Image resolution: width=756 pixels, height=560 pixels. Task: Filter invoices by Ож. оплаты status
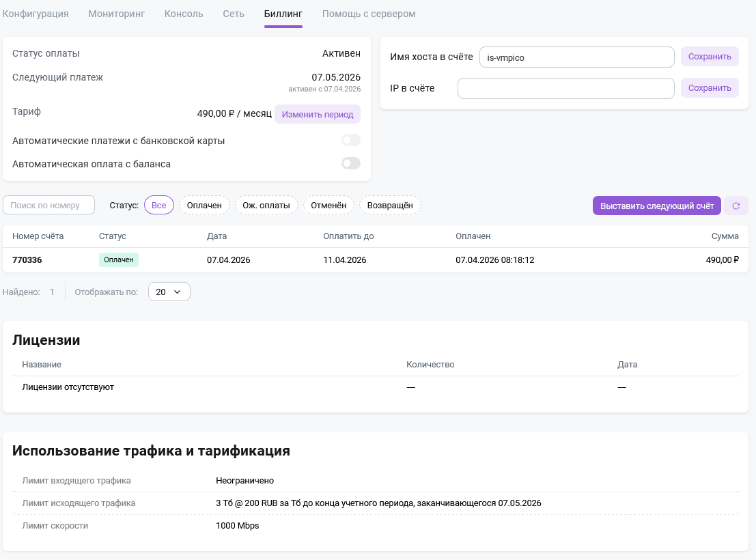(266, 206)
